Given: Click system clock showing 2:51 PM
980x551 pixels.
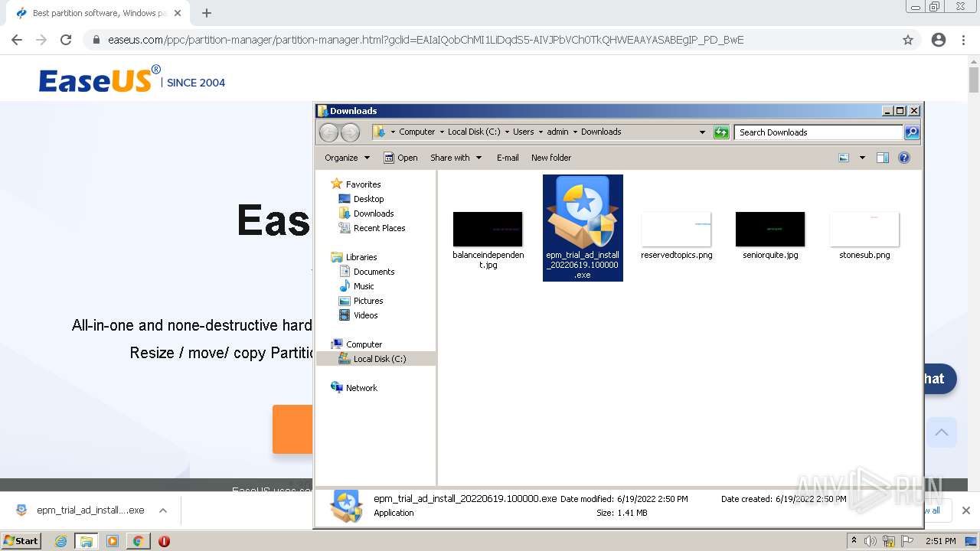Looking at the screenshot, I should pyautogui.click(x=940, y=541).
